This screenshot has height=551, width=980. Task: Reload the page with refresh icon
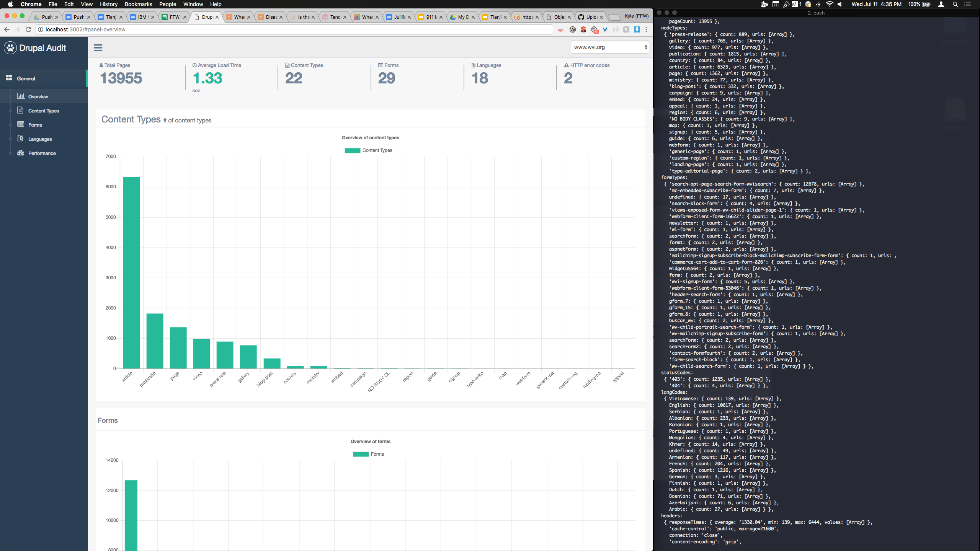(x=28, y=29)
